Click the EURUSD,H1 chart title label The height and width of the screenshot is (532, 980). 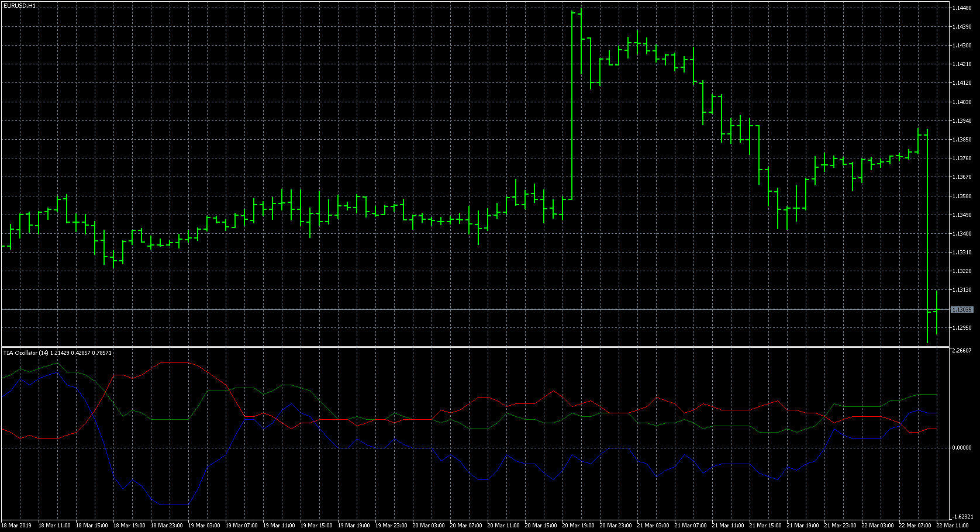click(19, 5)
